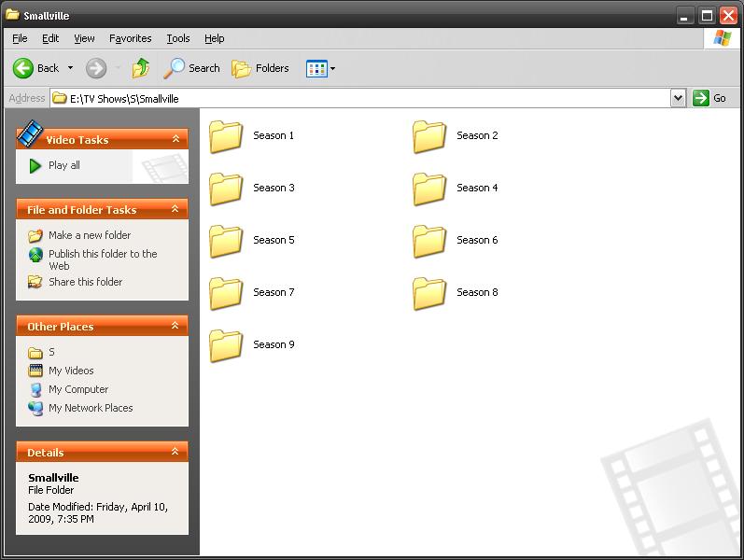744x560 pixels.
Task: Click the Up folder icon
Action: (140, 68)
